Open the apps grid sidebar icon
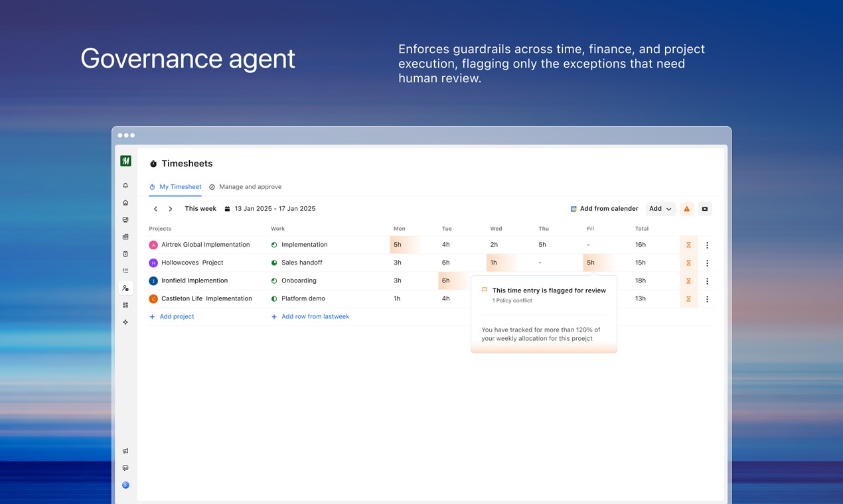The image size is (843, 504). [125, 305]
